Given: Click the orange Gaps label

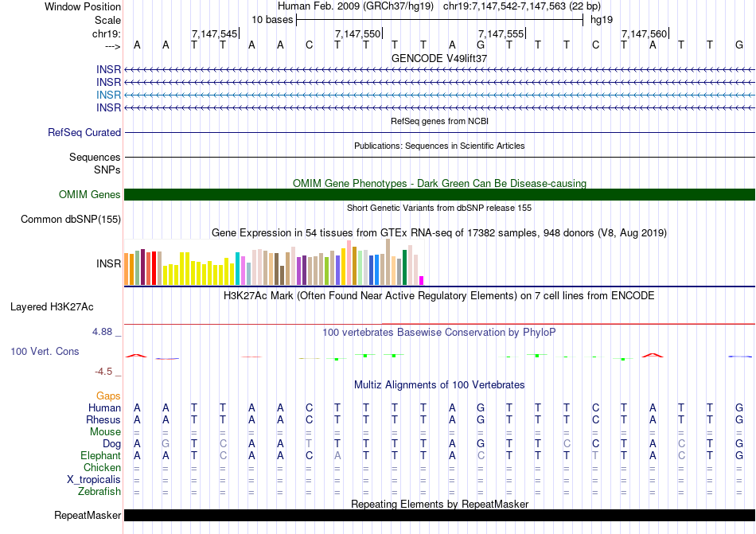Looking at the screenshot, I should point(108,396).
